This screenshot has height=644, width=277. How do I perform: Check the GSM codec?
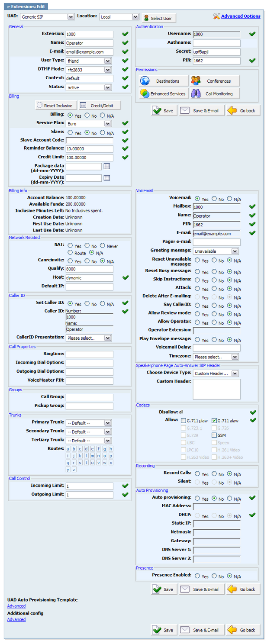[214, 435]
